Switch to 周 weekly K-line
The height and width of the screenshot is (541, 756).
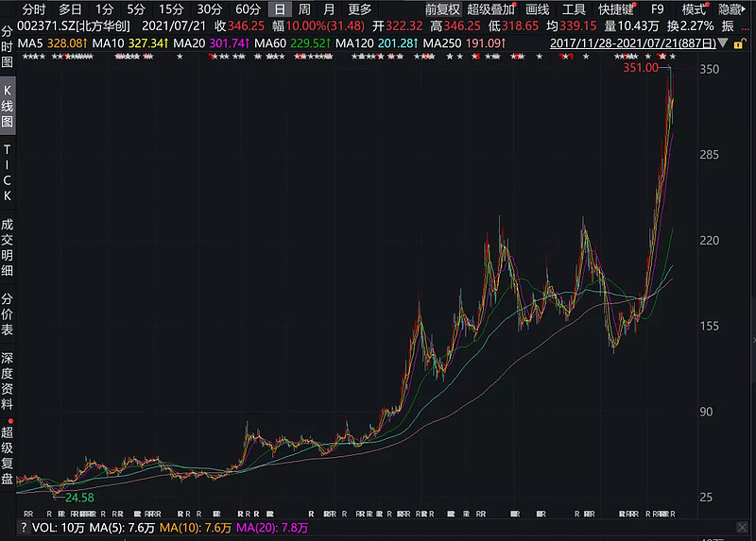click(304, 9)
